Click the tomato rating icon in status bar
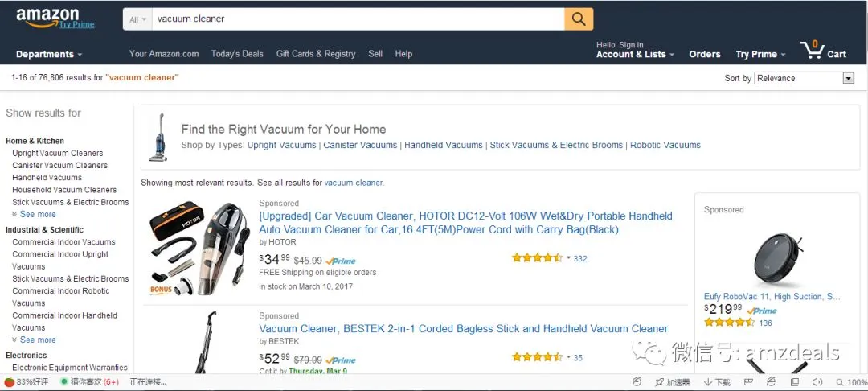Image resolution: width=868 pixels, height=391 pixels. [10, 381]
